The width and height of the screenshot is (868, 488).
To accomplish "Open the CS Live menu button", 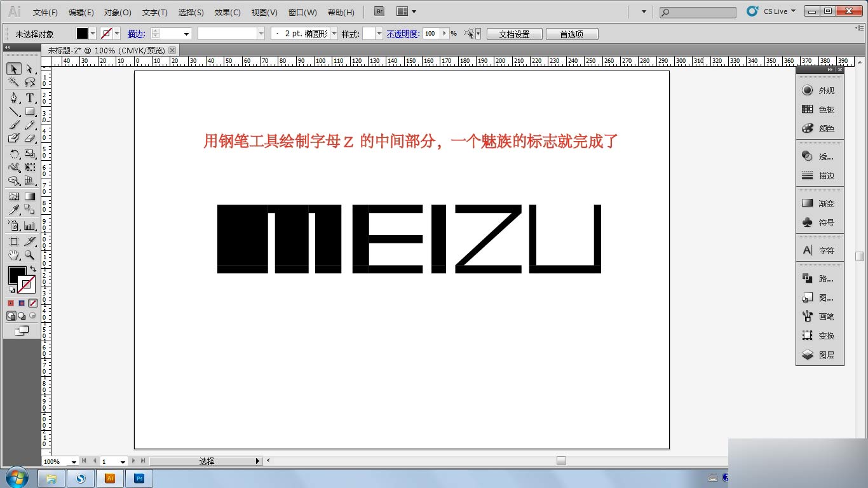I will [x=772, y=11].
